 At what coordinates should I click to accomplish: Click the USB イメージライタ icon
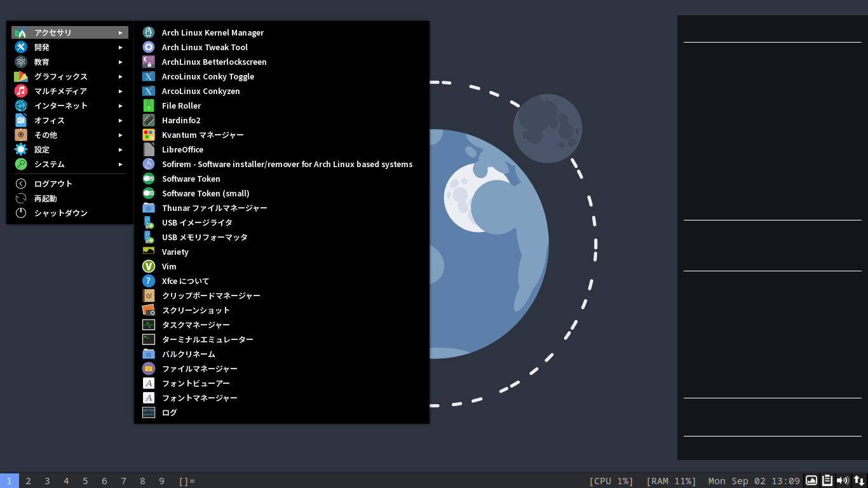tap(149, 222)
